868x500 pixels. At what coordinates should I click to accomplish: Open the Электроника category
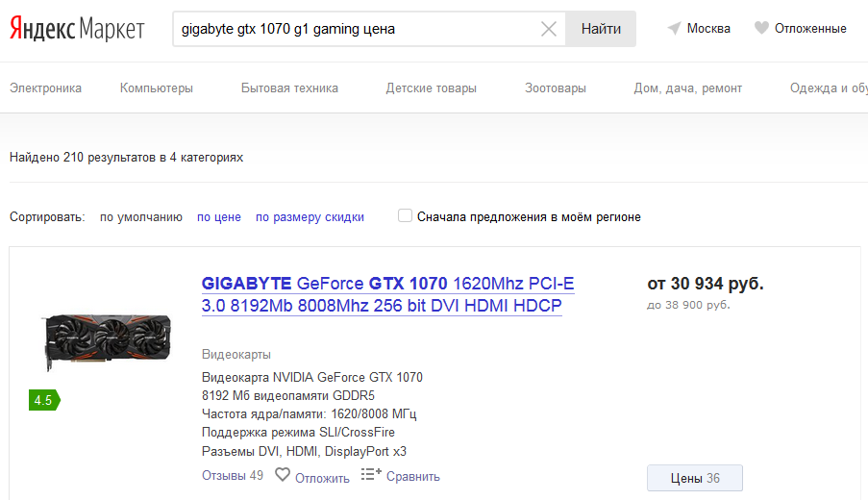pyautogui.click(x=45, y=88)
